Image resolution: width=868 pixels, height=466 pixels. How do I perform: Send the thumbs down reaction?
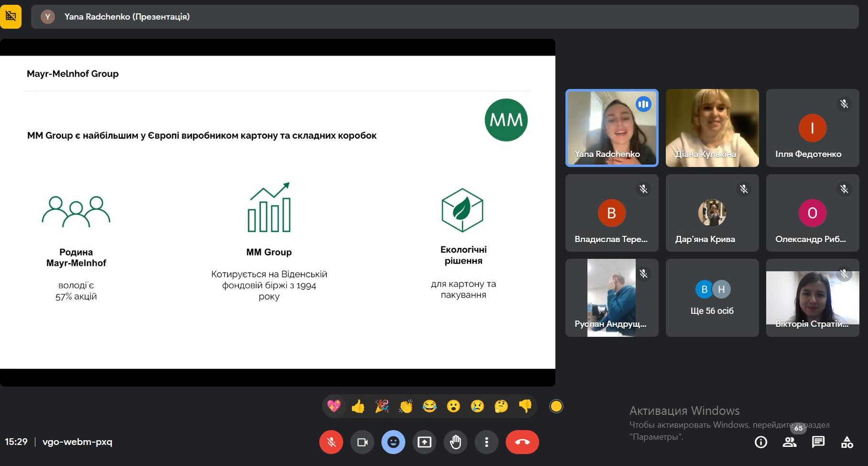click(525, 406)
